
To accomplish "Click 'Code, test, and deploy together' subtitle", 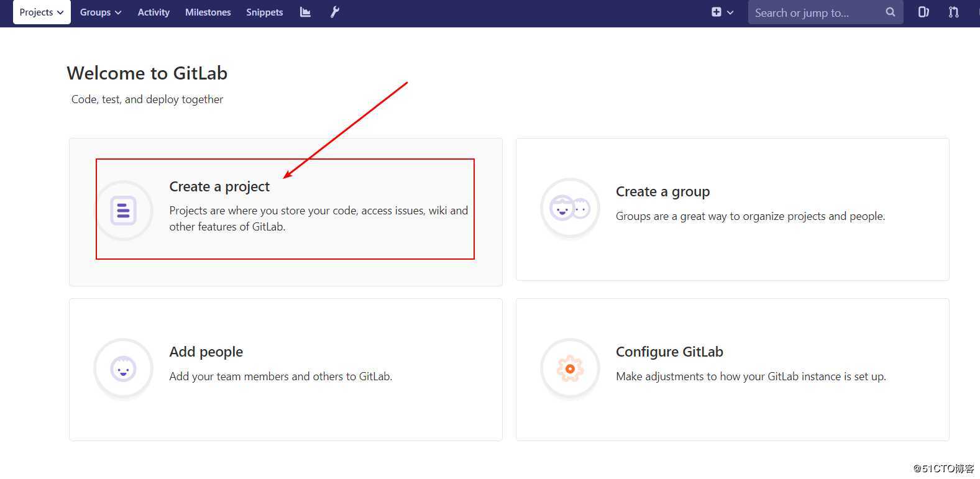I will (147, 99).
